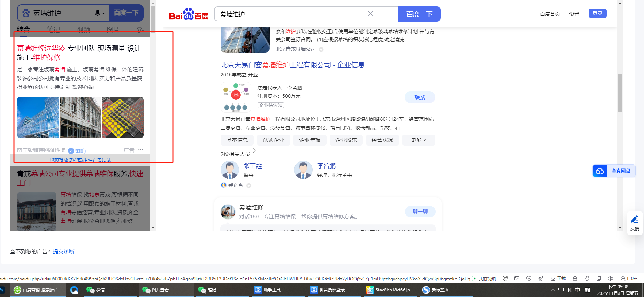Open the 110% zoom control in status bar

coord(629,279)
